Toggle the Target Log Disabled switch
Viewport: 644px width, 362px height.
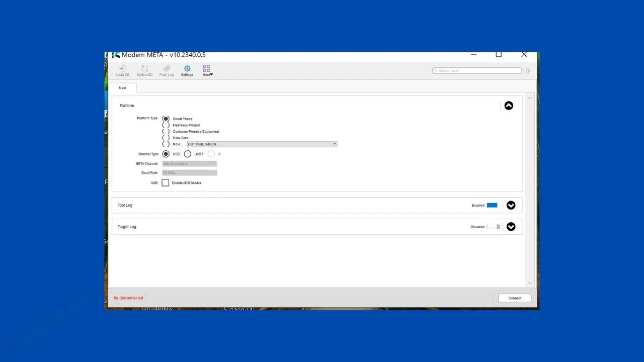point(494,227)
